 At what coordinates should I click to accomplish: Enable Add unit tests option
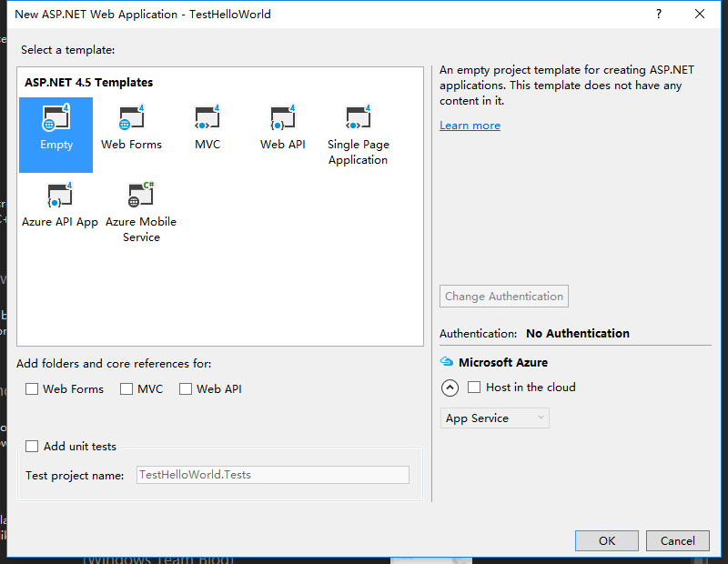(32, 446)
